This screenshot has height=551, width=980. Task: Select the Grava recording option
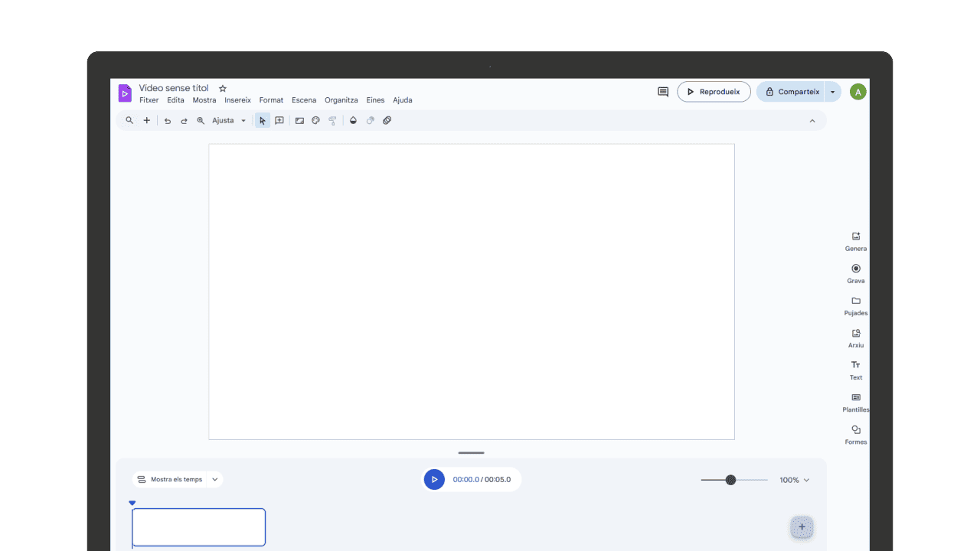[855, 273]
